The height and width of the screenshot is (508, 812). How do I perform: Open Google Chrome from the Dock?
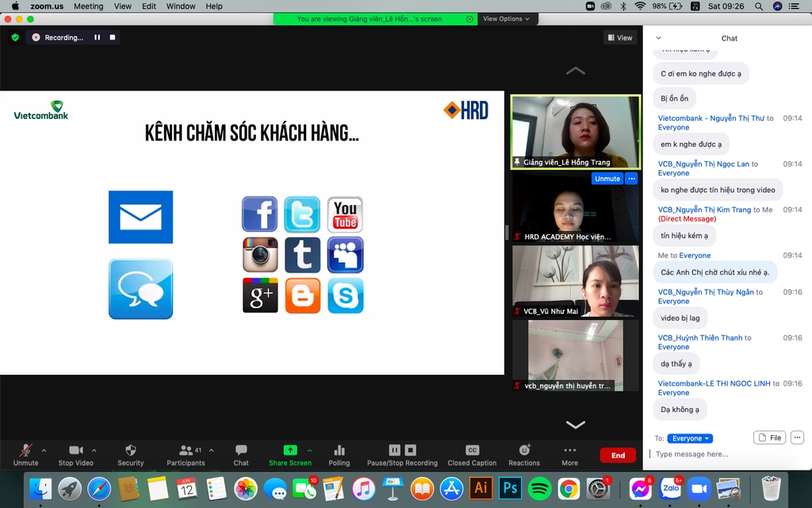[569, 489]
